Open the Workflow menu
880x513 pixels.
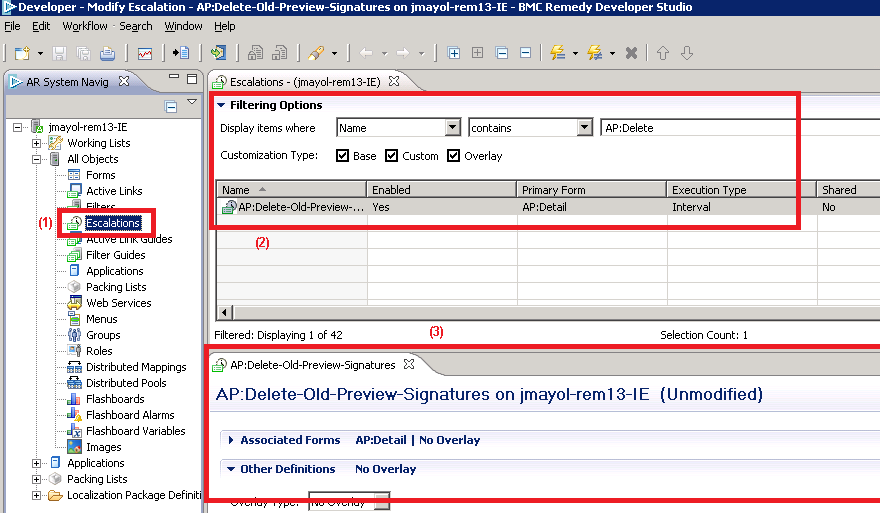coord(85,26)
